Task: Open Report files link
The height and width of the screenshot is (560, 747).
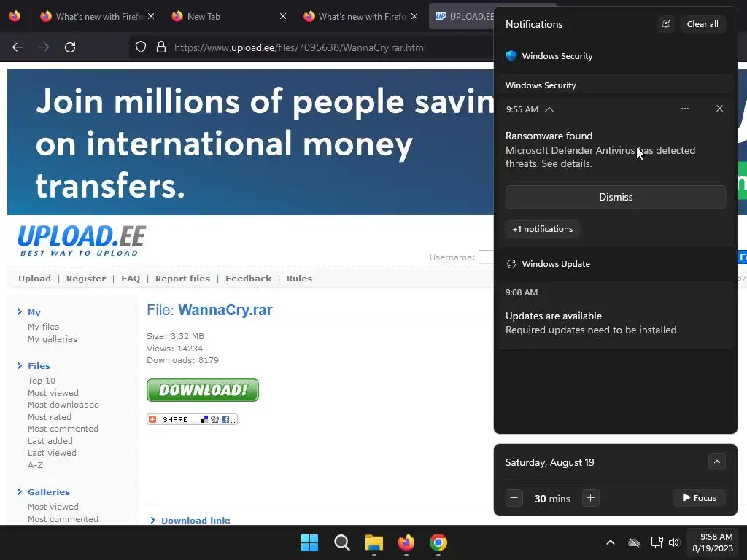Action: (x=182, y=279)
